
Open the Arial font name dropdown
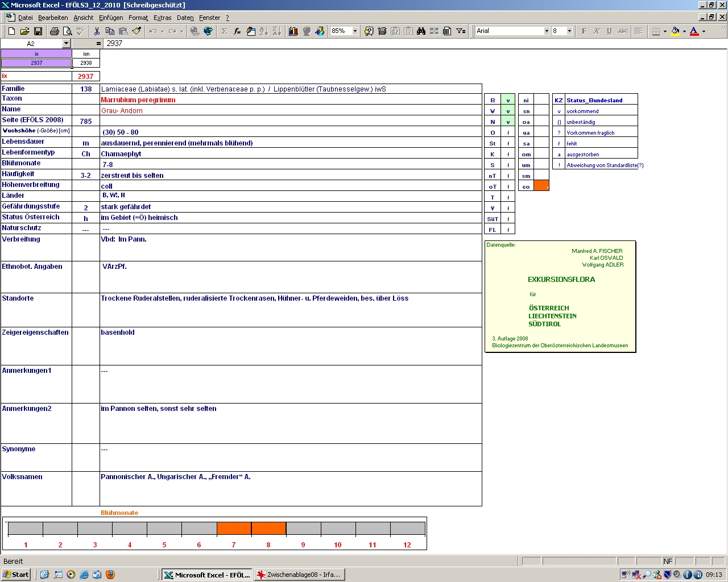547,31
